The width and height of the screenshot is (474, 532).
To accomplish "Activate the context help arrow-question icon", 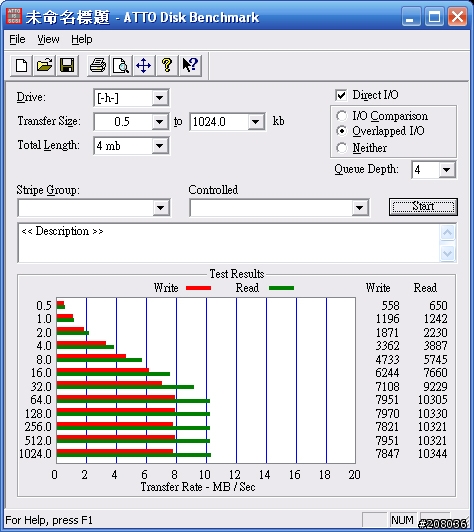I will (x=190, y=65).
